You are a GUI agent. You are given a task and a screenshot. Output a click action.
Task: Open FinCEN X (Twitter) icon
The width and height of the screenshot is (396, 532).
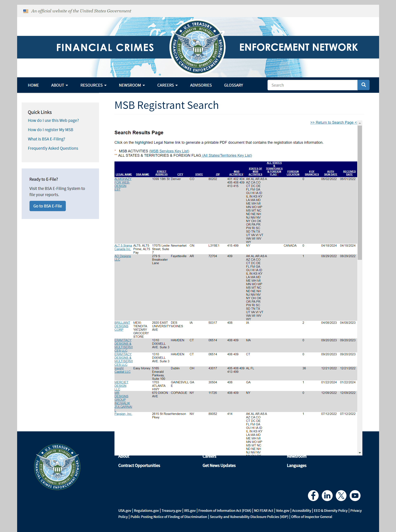[x=341, y=495]
